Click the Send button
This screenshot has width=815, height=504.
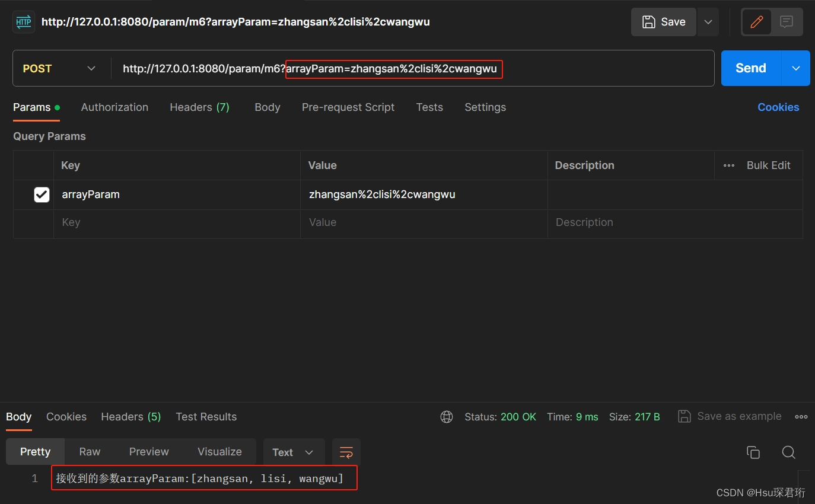point(752,68)
